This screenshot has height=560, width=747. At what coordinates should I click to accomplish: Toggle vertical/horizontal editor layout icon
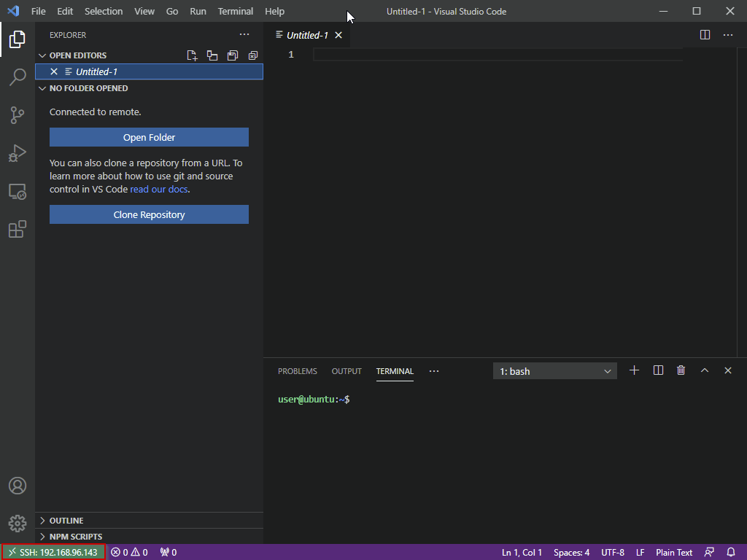point(212,55)
